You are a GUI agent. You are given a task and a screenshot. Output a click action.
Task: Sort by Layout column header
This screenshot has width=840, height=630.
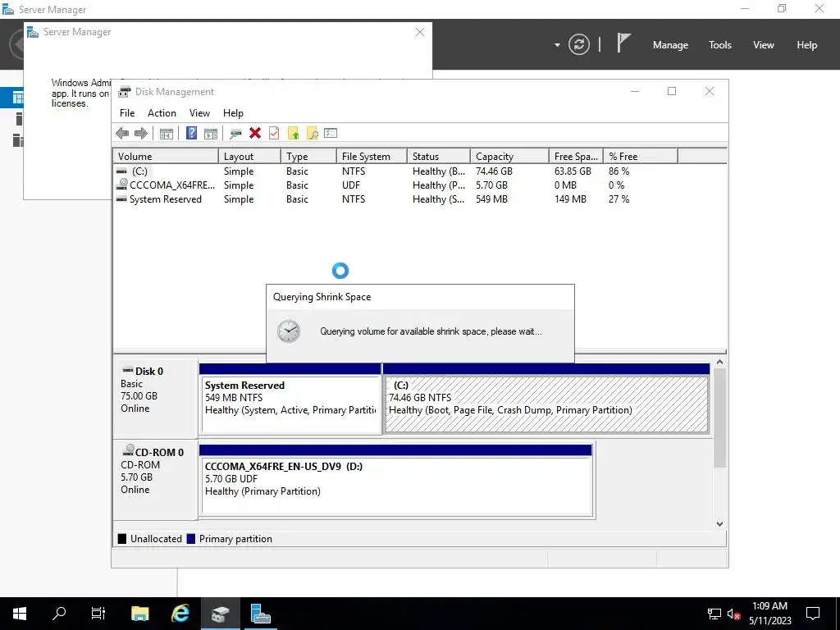tap(249, 157)
